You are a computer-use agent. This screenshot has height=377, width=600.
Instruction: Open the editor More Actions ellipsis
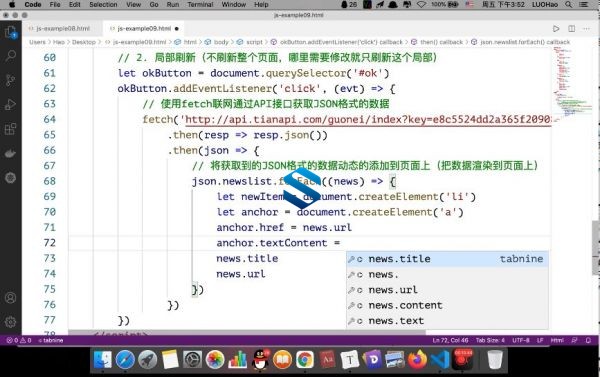click(586, 29)
